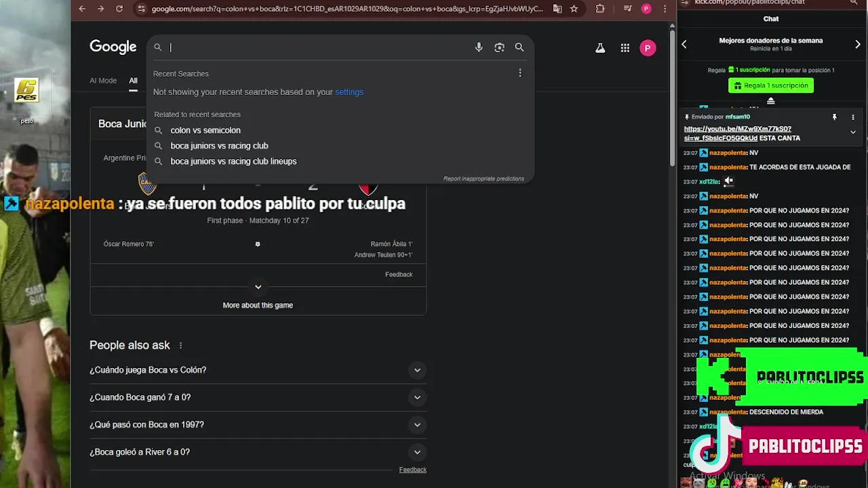Open Search Labs flask icon
Image resolution: width=868 pixels, height=488 pixels.
pos(600,48)
